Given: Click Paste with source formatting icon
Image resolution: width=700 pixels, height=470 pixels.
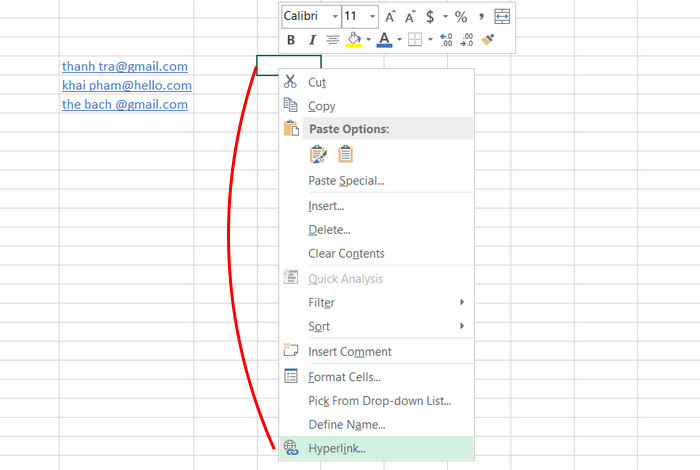Looking at the screenshot, I should click(318, 154).
